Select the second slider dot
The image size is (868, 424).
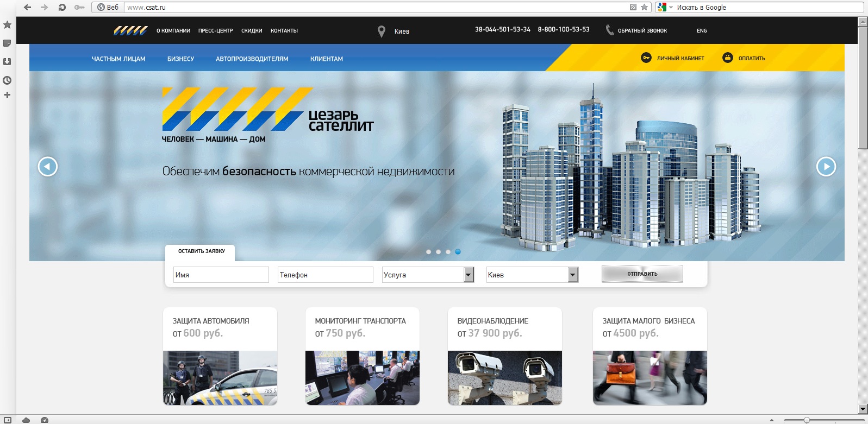[x=438, y=252]
